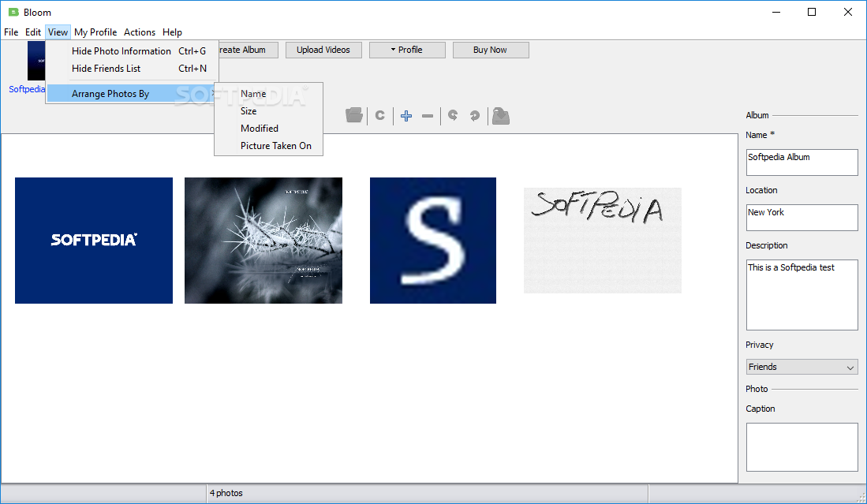This screenshot has width=867, height=504.
Task: Rotate photo counter-clockwise icon
Action: (453, 115)
